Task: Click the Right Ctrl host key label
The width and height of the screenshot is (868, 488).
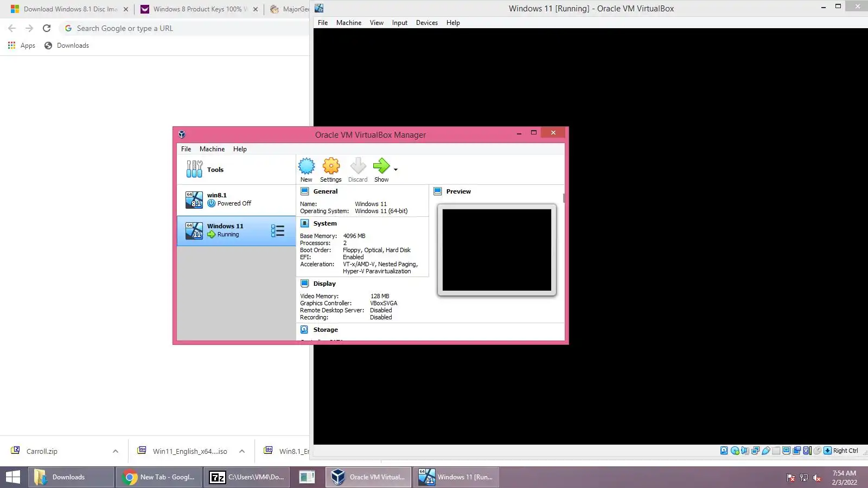Action: pos(846,451)
